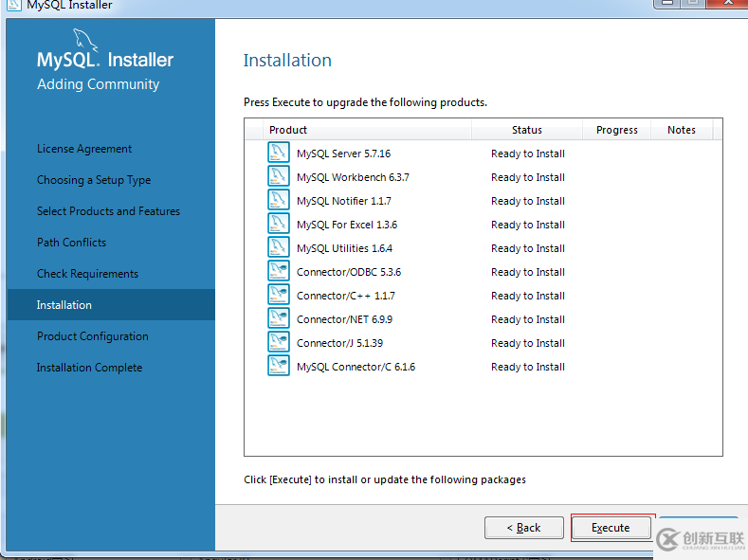Click Ready to Install status for MySQL Server

pos(528,154)
